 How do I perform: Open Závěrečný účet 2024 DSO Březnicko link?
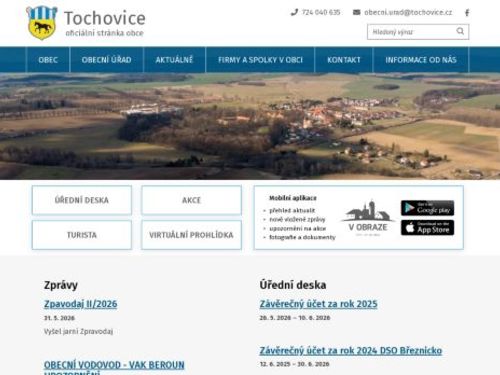(x=351, y=351)
